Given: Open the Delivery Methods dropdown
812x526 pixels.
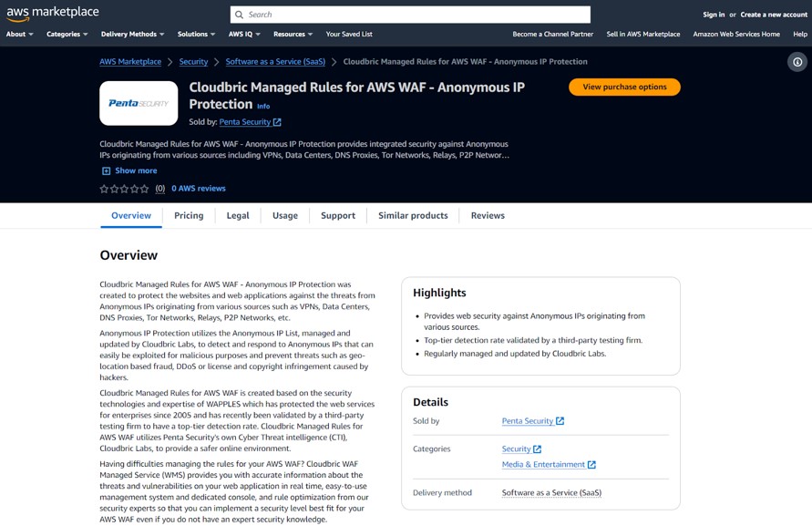Looking at the screenshot, I should 132,35.
